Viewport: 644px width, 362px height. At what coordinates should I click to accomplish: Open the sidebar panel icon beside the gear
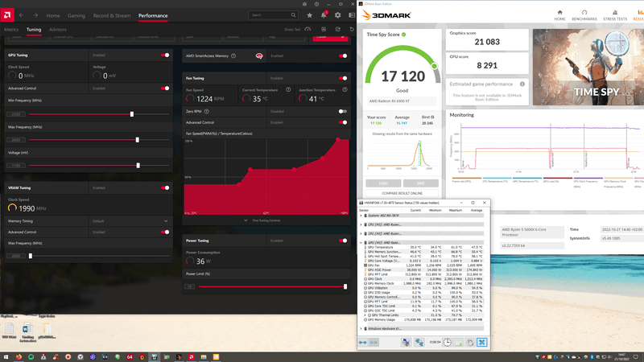352,15
